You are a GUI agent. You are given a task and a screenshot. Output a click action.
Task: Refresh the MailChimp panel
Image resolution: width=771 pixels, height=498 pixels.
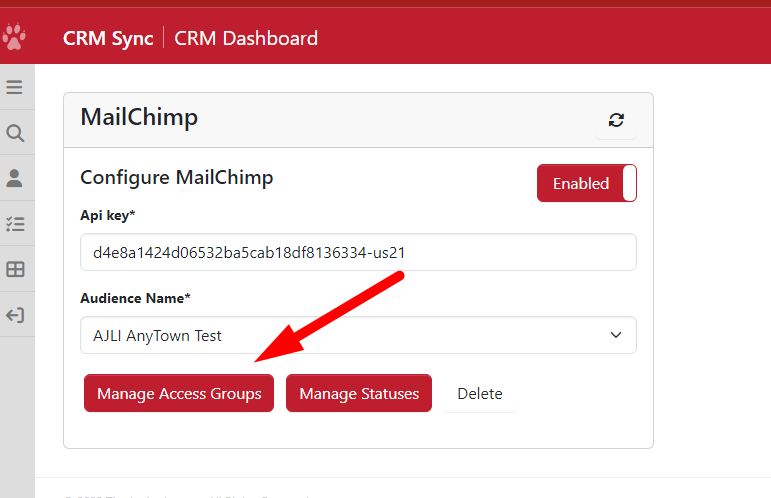[616, 120]
